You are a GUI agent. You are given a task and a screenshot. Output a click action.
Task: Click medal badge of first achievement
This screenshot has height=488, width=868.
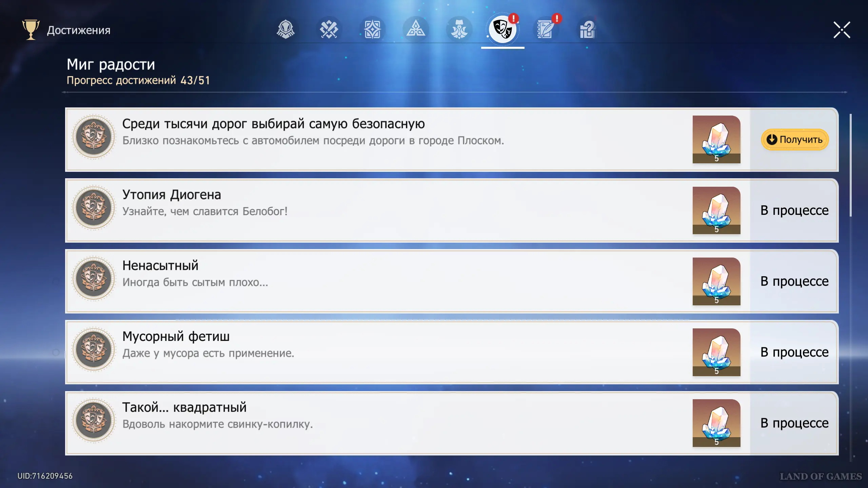pos(94,137)
